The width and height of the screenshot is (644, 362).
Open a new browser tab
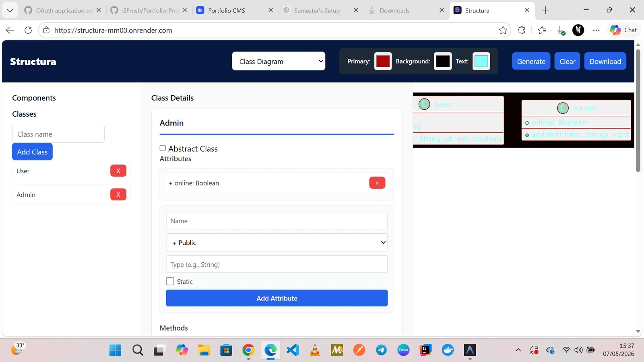click(x=545, y=10)
